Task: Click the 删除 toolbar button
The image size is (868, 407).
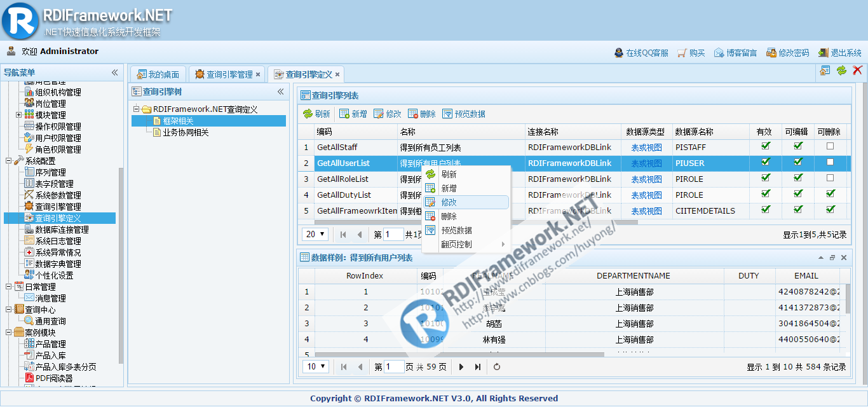Action: (x=422, y=114)
